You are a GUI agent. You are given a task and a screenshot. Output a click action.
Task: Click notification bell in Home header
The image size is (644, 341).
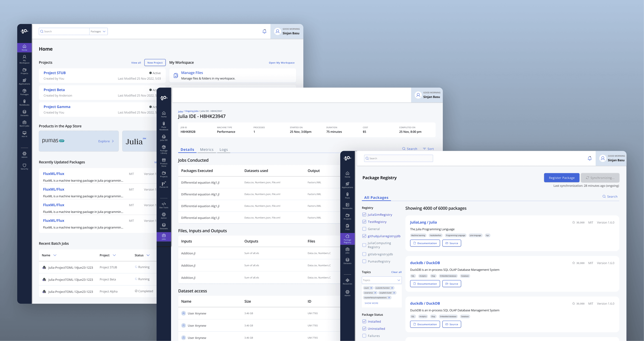pyautogui.click(x=264, y=32)
